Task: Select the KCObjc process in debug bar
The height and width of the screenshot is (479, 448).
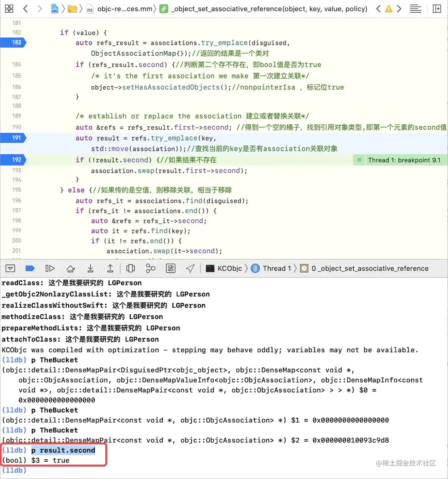Action: pos(224,268)
